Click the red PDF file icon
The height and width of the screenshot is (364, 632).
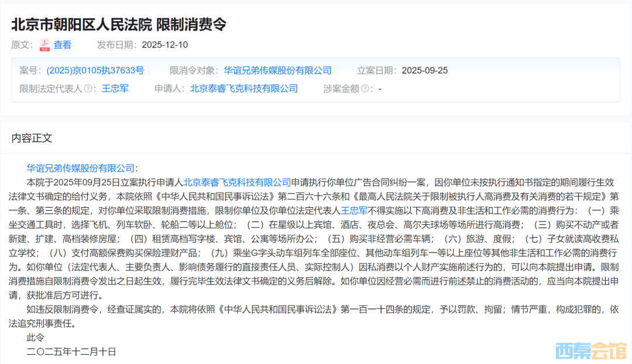[x=44, y=45]
